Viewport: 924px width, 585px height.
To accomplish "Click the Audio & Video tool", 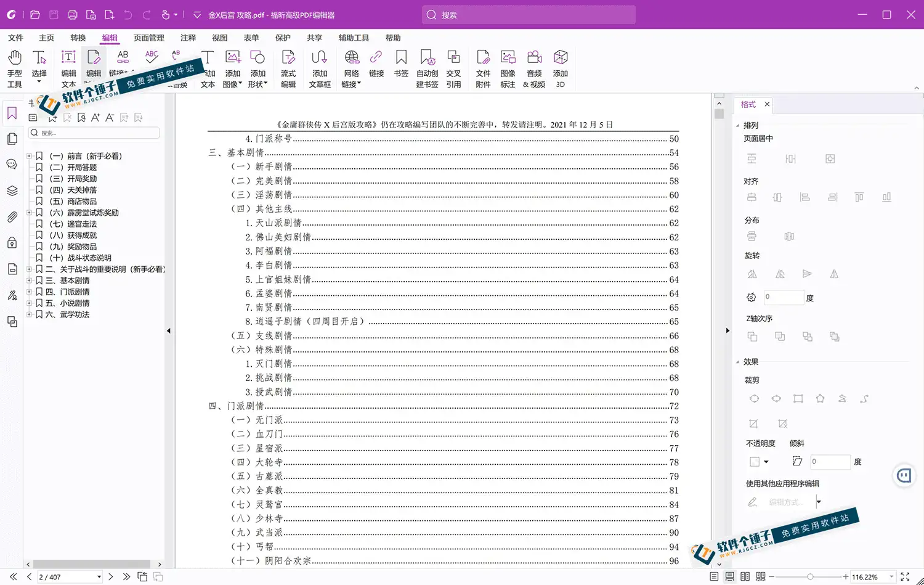I will (534, 68).
